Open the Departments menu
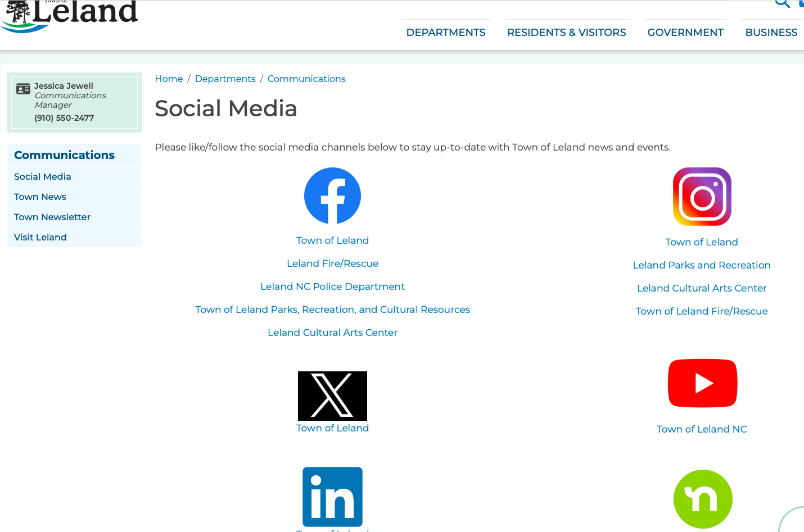The image size is (804, 532). pos(446,33)
